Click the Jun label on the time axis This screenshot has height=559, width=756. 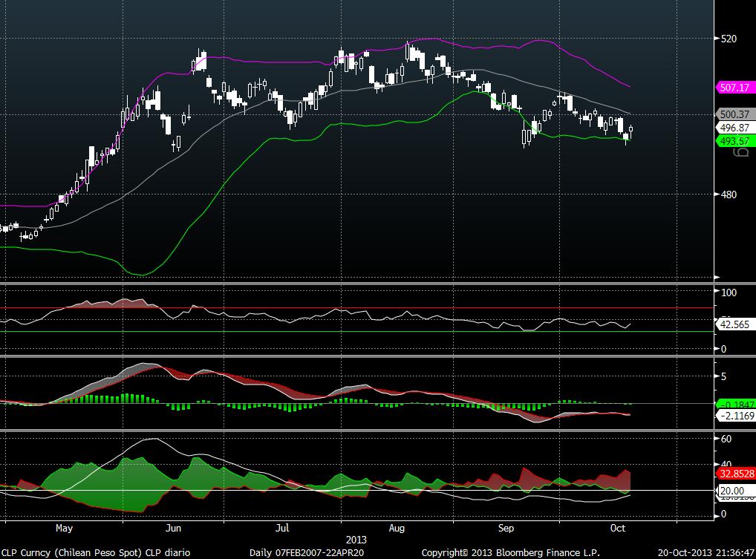click(174, 528)
